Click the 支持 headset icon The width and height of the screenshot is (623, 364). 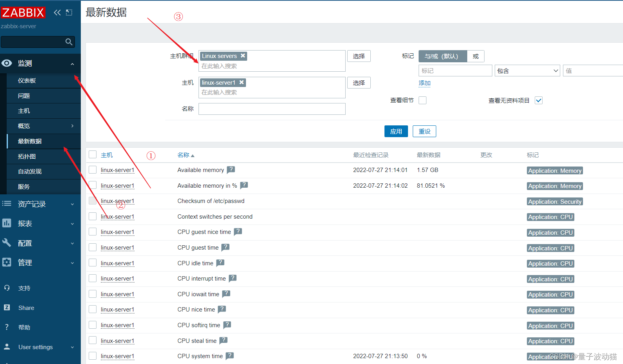(7, 288)
